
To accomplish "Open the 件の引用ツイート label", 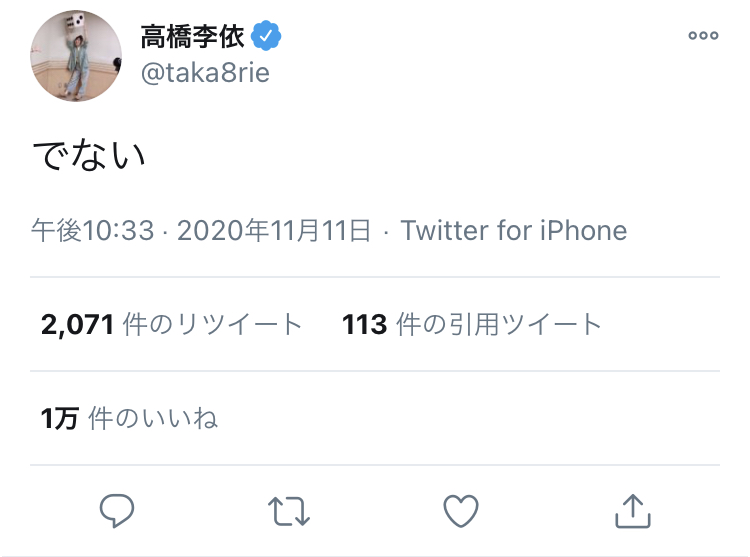I will point(499,324).
